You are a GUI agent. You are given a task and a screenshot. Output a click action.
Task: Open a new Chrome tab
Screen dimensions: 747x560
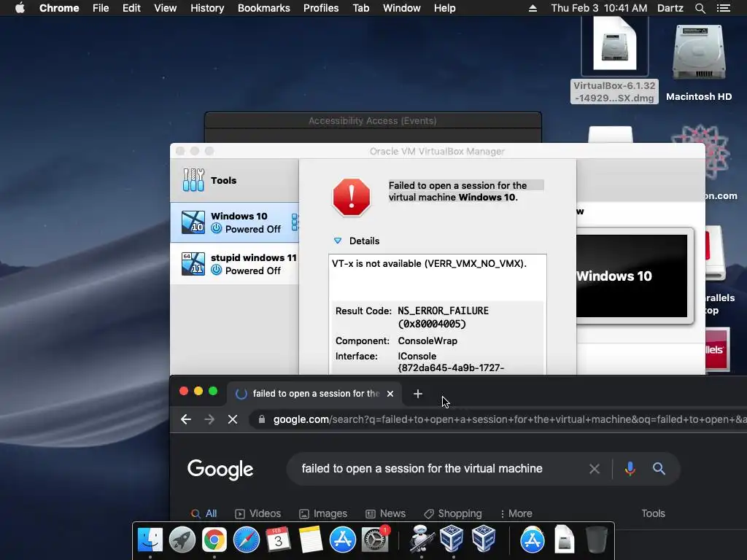pyautogui.click(x=418, y=394)
